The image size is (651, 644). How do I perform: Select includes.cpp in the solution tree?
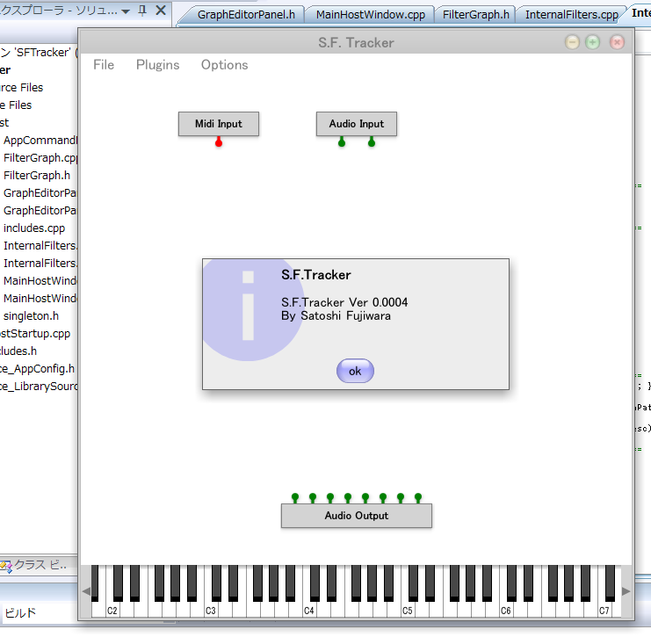point(34,228)
